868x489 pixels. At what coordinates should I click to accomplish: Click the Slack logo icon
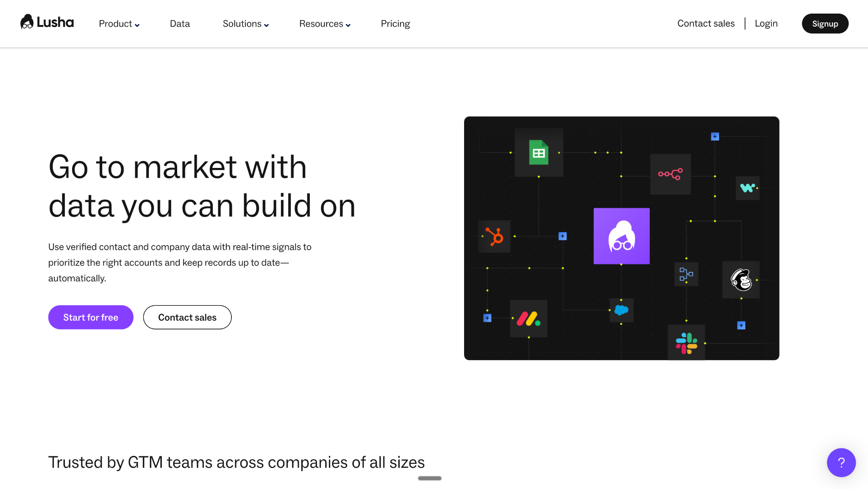pyautogui.click(x=686, y=343)
